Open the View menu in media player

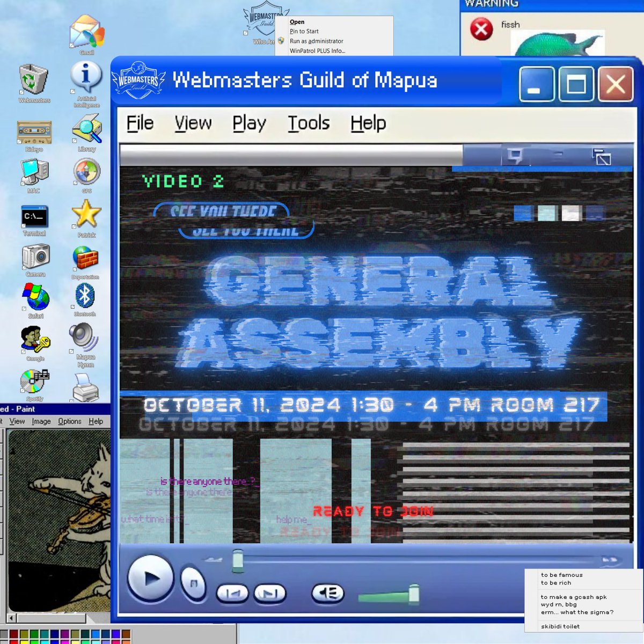[x=193, y=123]
